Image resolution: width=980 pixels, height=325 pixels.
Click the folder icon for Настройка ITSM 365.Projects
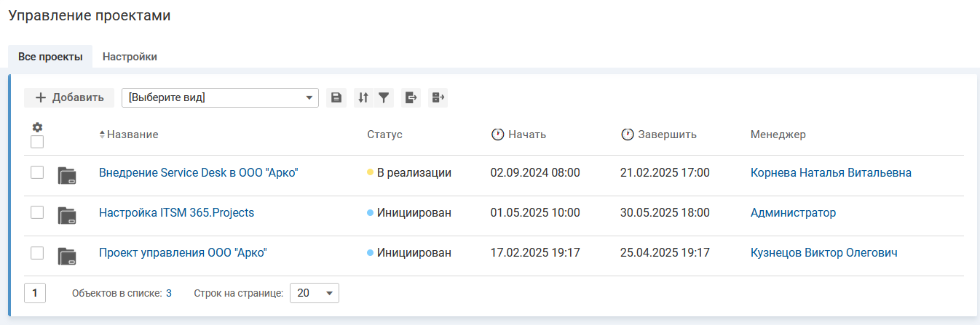[x=67, y=214]
